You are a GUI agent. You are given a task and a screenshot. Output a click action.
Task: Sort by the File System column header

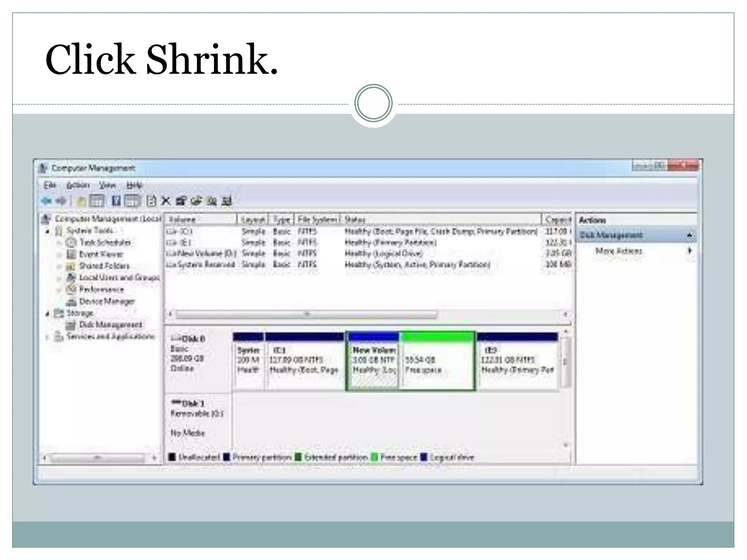(x=317, y=219)
